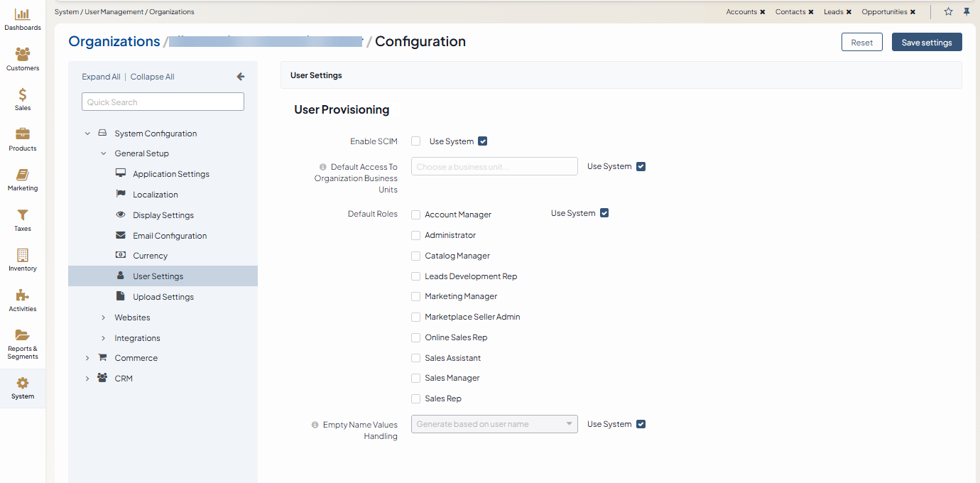The height and width of the screenshot is (483, 980).
Task: Pin the Configuration page
Action: [967, 11]
